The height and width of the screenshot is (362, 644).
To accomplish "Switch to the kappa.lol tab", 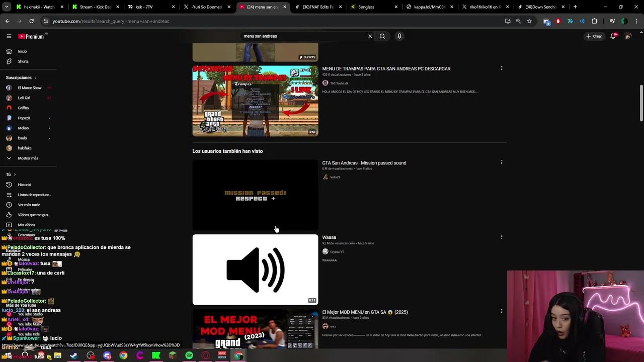I will pos(429,7).
